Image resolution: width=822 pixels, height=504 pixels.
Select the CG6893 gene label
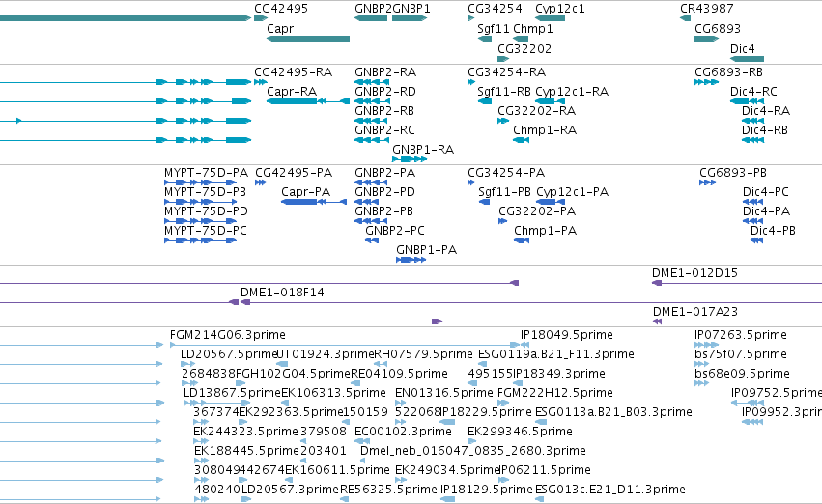tap(718, 29)
